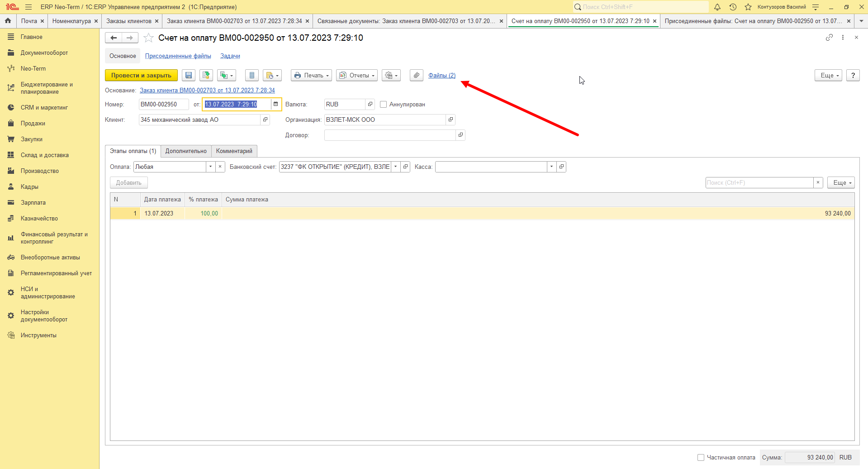Click the Добавить button
The height and width of the screenshot is (469, 868).
(129, 182)
